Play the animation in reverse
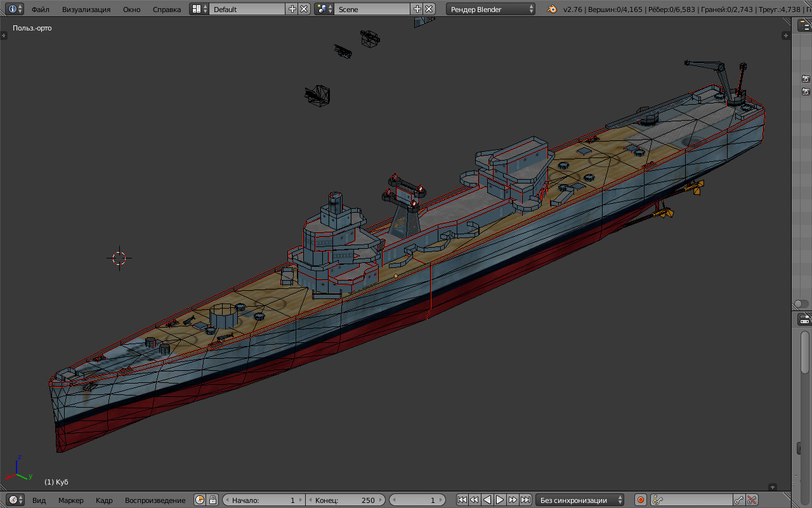The width and height of the screenshot is (812, 508). click(487, 500)
